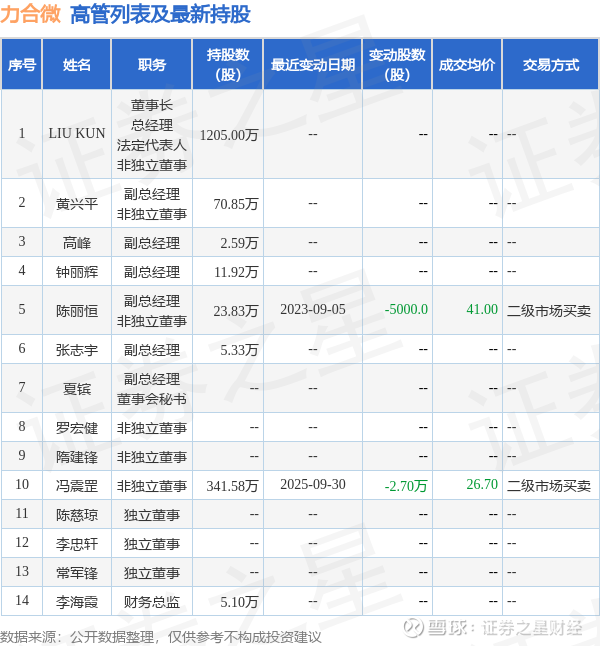Image resolution: width=600 pixels, height=646 pixels.
Task: Click the 数据来源 disclaimer text
Action: point(161,637)
